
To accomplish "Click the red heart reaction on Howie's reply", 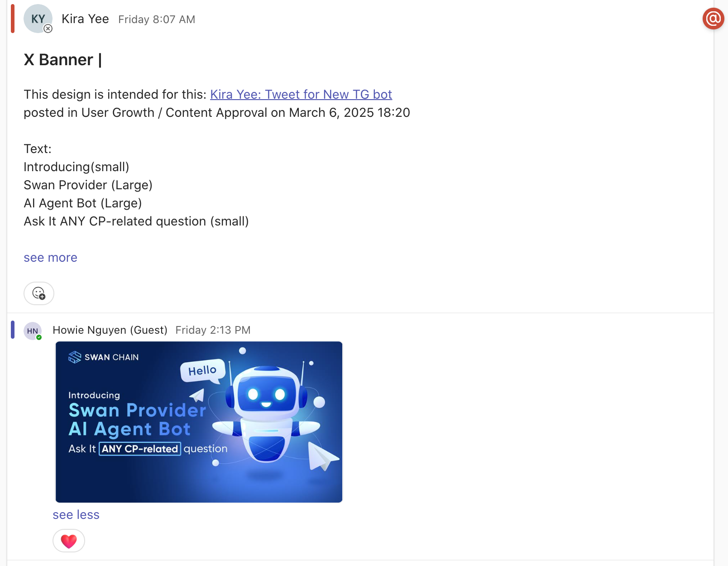I will pos(69,541).
